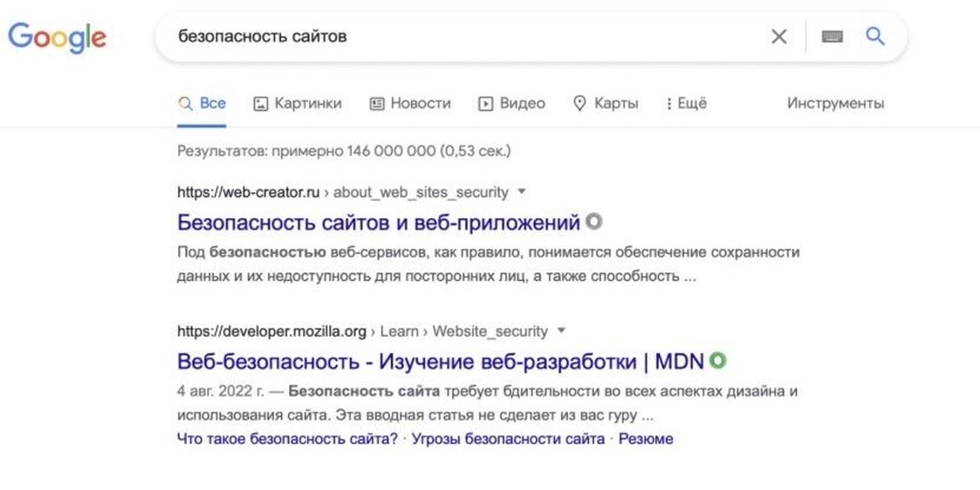Expand the Ещё more options menu
This screenshot has height=490, width=980.
[686, 104]
